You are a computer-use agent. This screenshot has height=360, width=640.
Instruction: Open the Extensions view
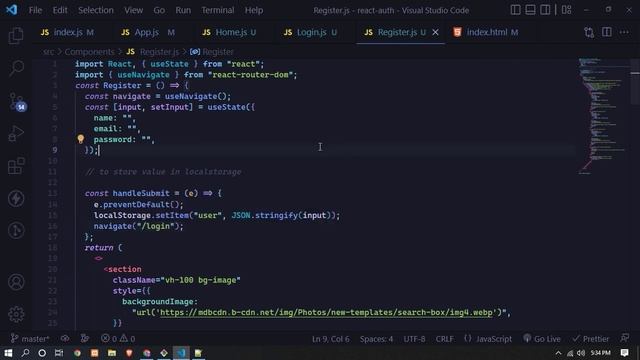point(16,166)
